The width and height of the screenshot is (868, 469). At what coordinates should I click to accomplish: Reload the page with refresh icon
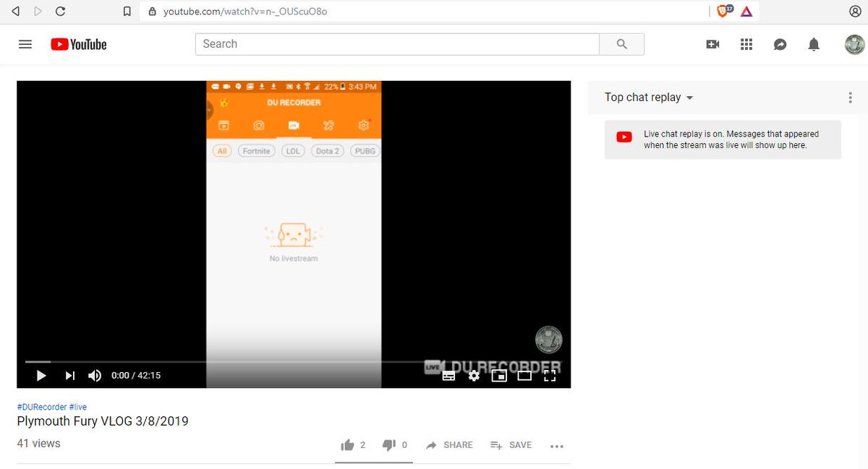[60, 12]
